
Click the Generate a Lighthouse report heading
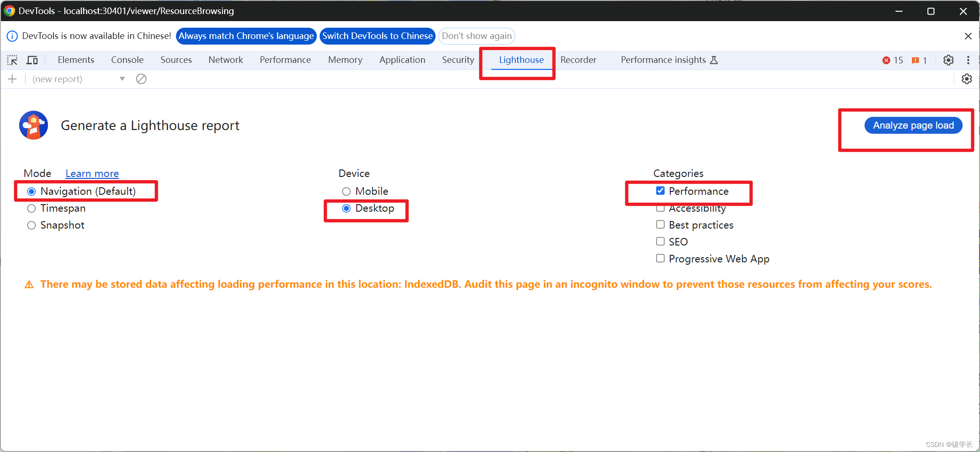click(150, 125)
